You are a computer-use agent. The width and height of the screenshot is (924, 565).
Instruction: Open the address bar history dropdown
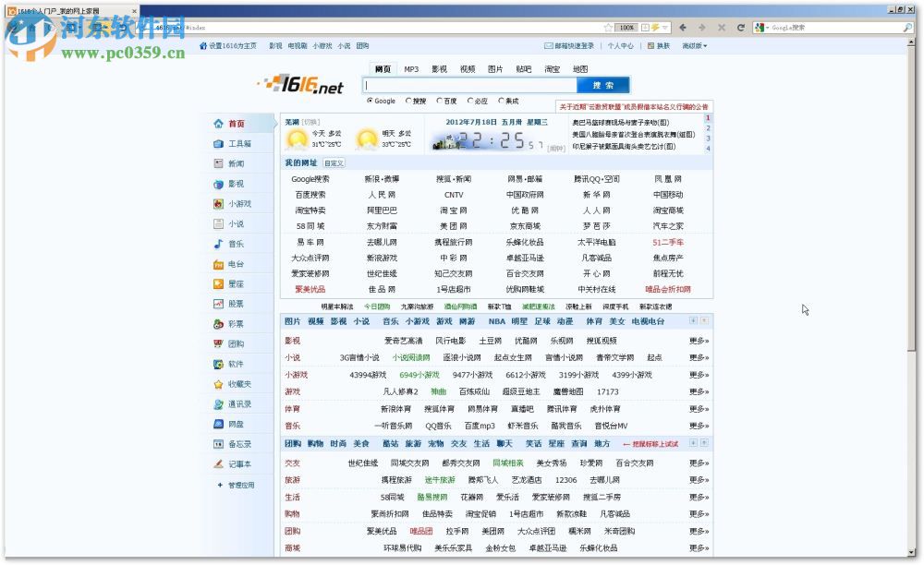pos(596,27)
